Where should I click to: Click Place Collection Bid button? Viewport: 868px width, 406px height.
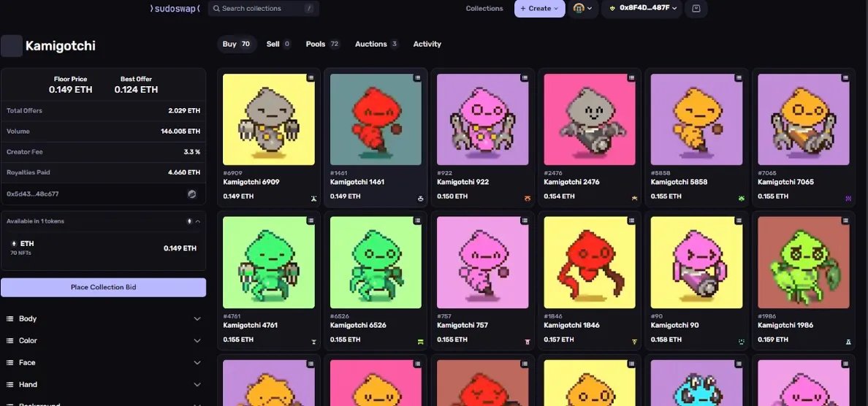104,288
